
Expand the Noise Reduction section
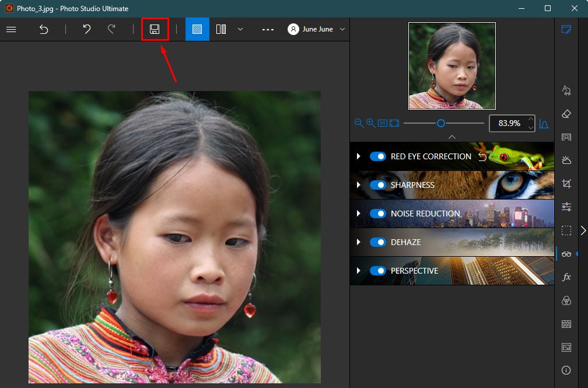(x=359, y=214)
